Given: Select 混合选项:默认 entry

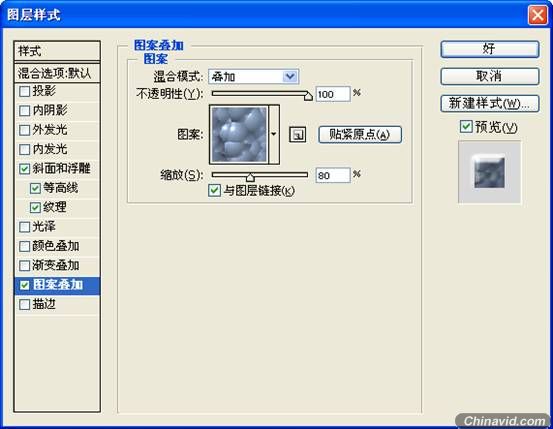Looking at the screenshot, I should [57, 73].
